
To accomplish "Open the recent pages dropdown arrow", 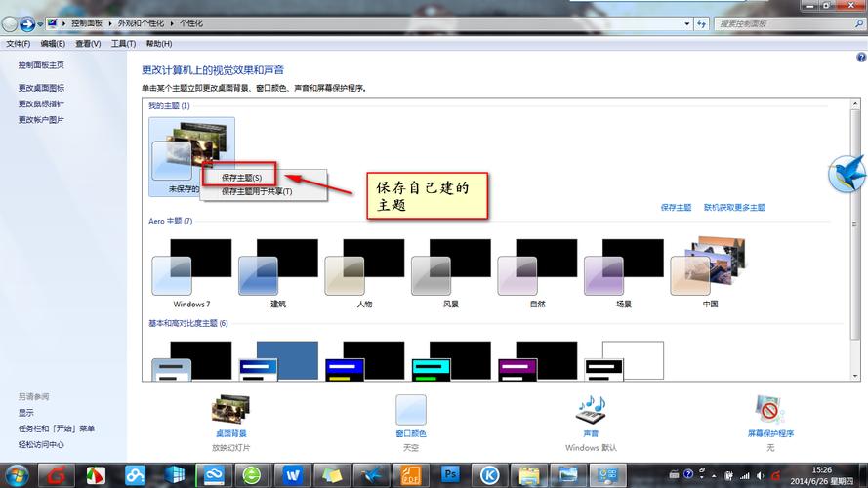I will pyautogui.click(x=40, y=24).
